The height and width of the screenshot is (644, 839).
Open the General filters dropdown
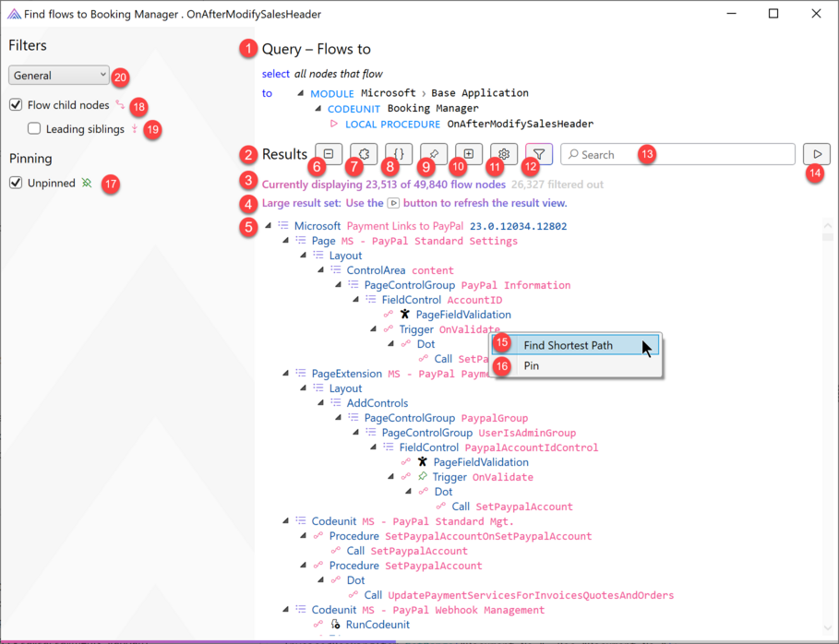pyautogui.click(x=59, y=76)
